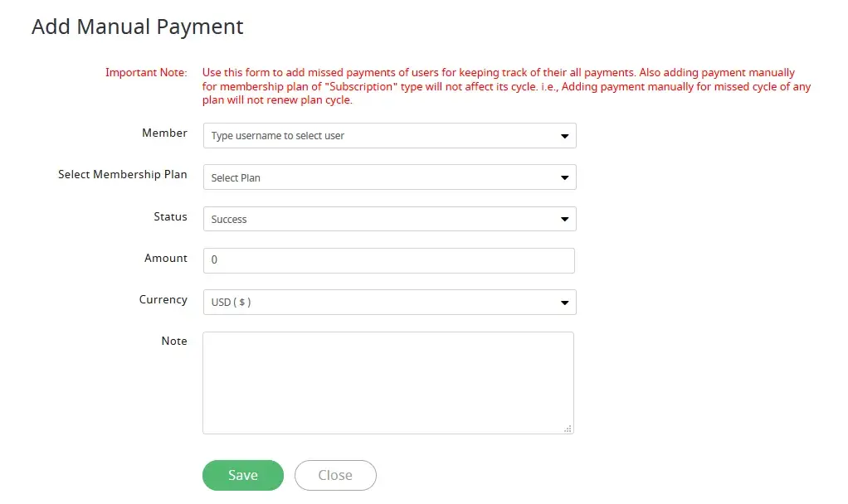Open the USD ( $ ) currency dropdown
848x504 pixels.
(382, 302)
